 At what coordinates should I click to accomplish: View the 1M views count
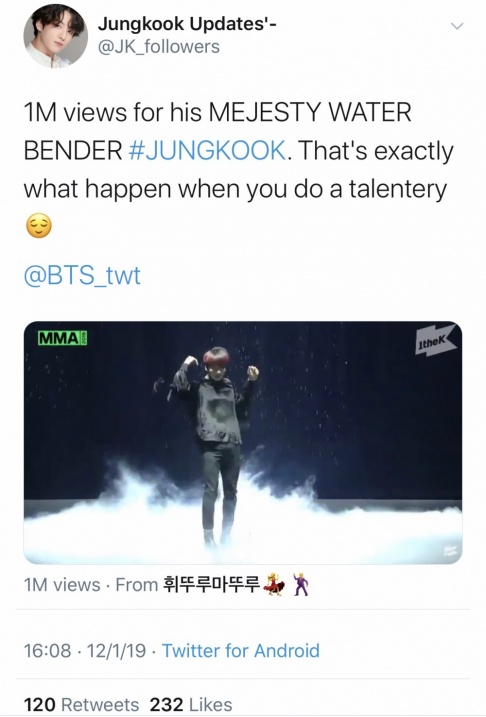[62, 585]
